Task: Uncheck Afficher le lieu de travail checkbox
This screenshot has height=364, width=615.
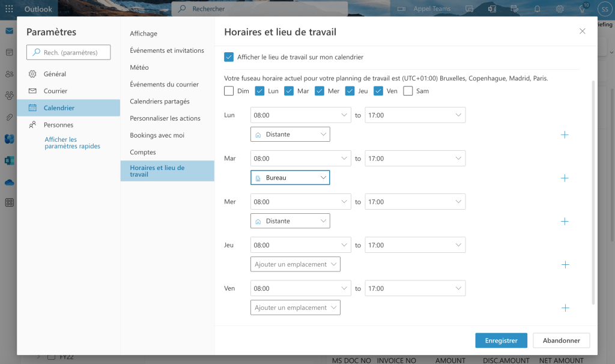Action: 229,57
